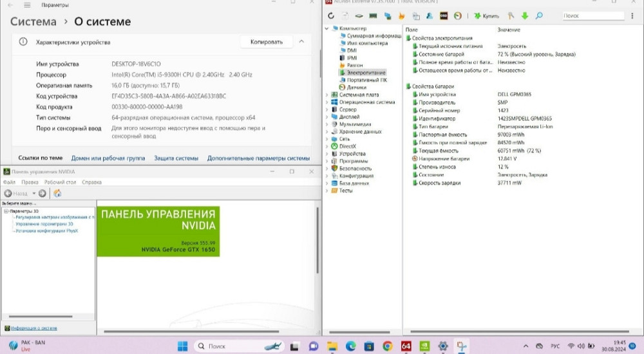
Task: Open the magnifier search icon in AIDA64 toolbar
Action: [x=538, y=15]
